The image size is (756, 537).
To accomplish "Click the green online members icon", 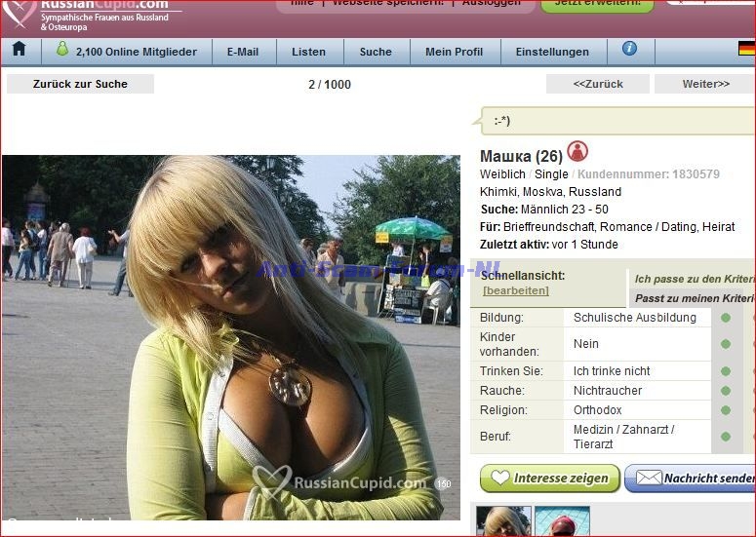I will pyautogui.click(x=62, y=49).
